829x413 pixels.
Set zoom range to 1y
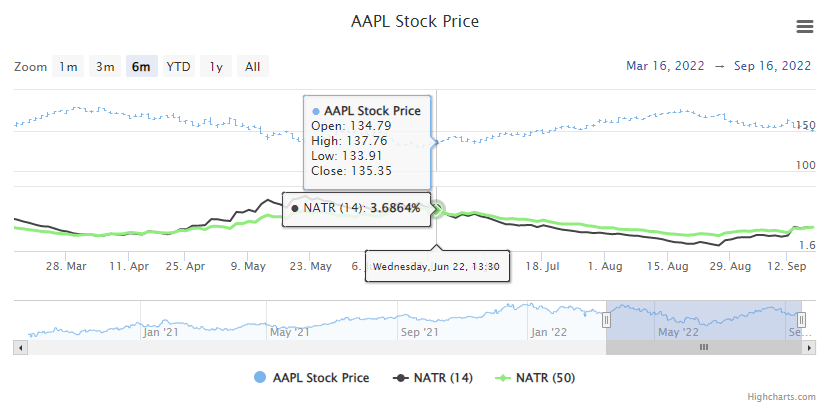(216, 67)
